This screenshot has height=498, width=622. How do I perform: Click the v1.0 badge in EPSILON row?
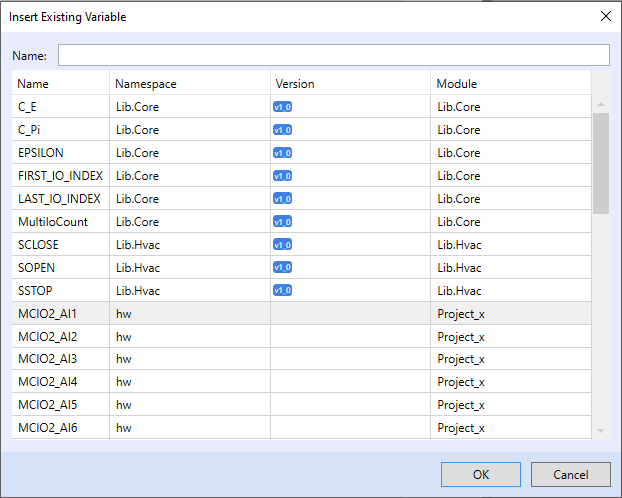[x=282, y=153]
